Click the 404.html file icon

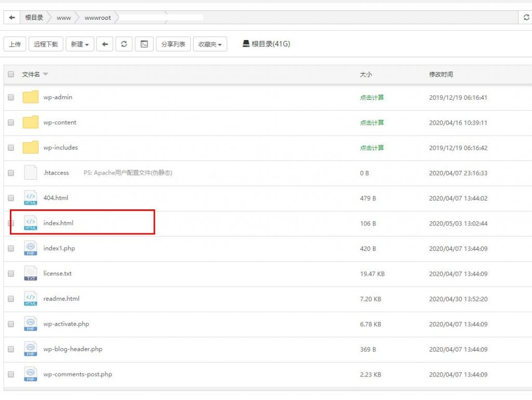31,198
